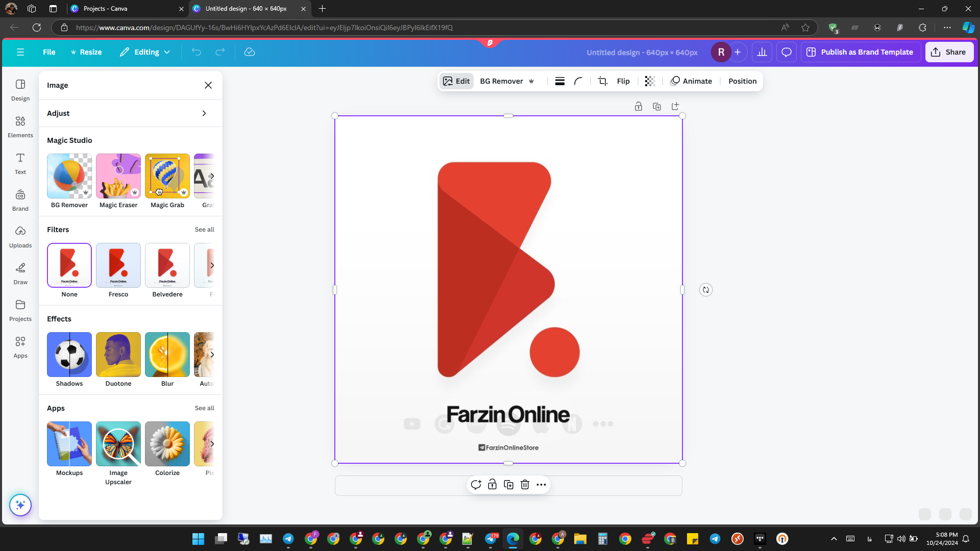Open the Text panel
The height and width of the screenshot is (551, 980).
[x=20, y=163]
